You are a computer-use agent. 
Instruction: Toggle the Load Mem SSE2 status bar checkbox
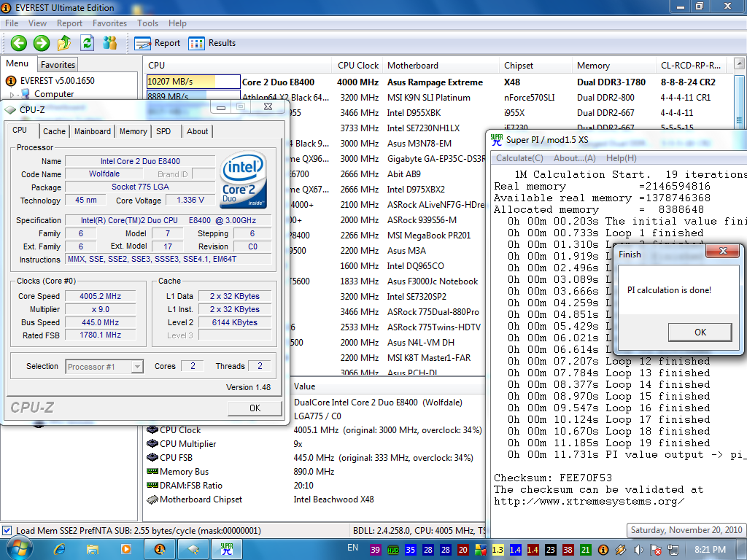7,531
